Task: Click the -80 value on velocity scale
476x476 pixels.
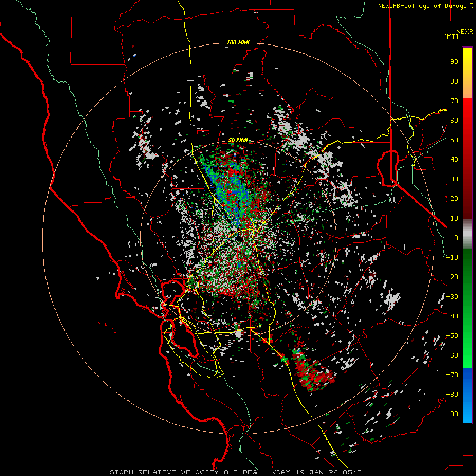Action: (x=452, y=395)
